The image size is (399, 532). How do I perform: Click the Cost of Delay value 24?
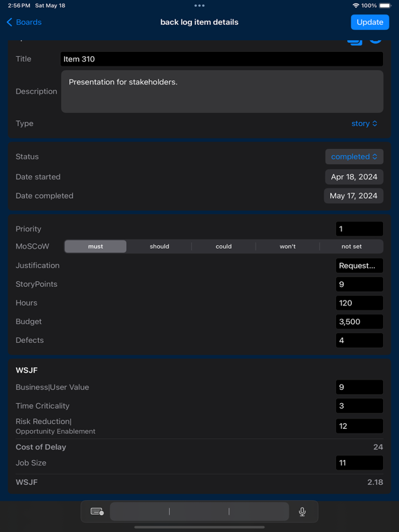pyautogui.click(x=378, y=447)
